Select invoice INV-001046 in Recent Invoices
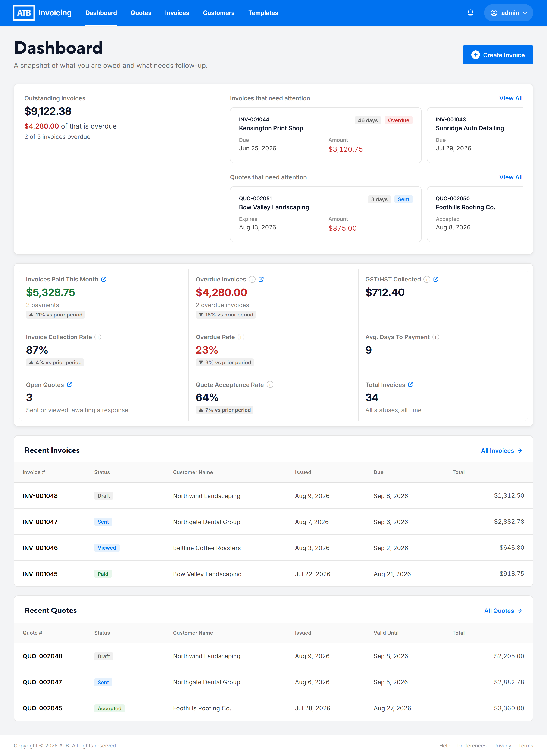Screen dimensions: 547x756 point(273,548)
